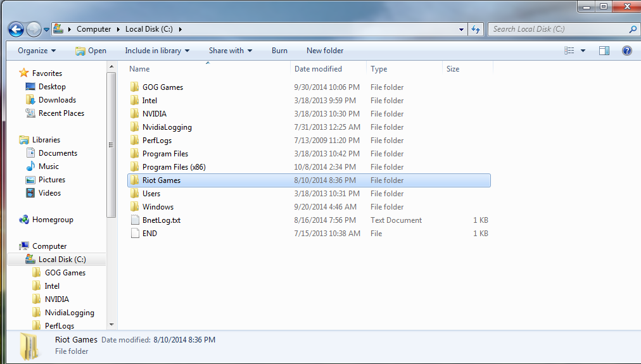The height and width of the screenshot is (364, 641).
Task: Click the Local Disk (C:) breadcrumb
Action: (x=149, y=29)
